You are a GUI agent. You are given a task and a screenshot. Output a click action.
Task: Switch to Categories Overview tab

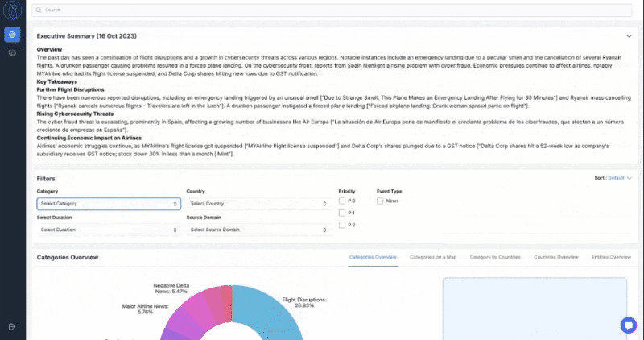coord(373,257)
